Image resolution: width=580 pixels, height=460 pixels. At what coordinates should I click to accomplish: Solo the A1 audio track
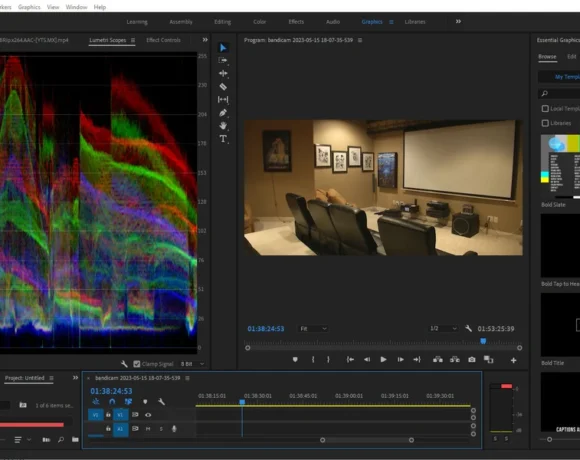pyautogui.click(x=161, y=429)
